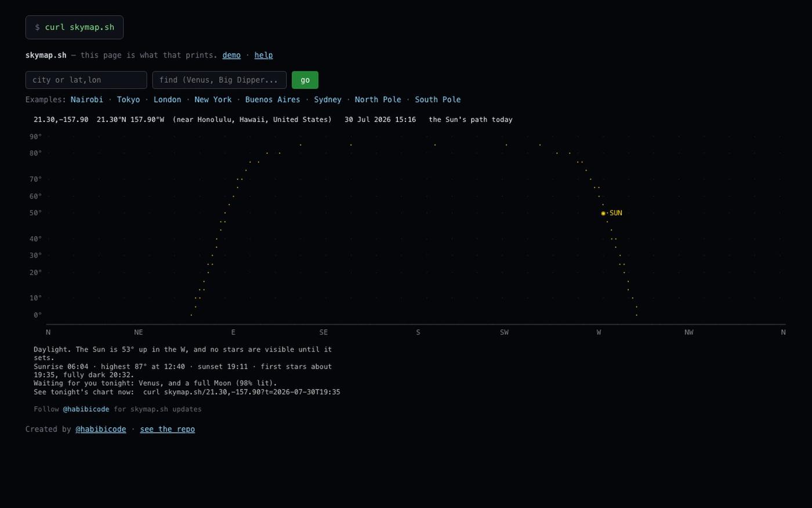Screen dimensions: 812x508
Task: Select the Tokyo example
Action: 128,99
